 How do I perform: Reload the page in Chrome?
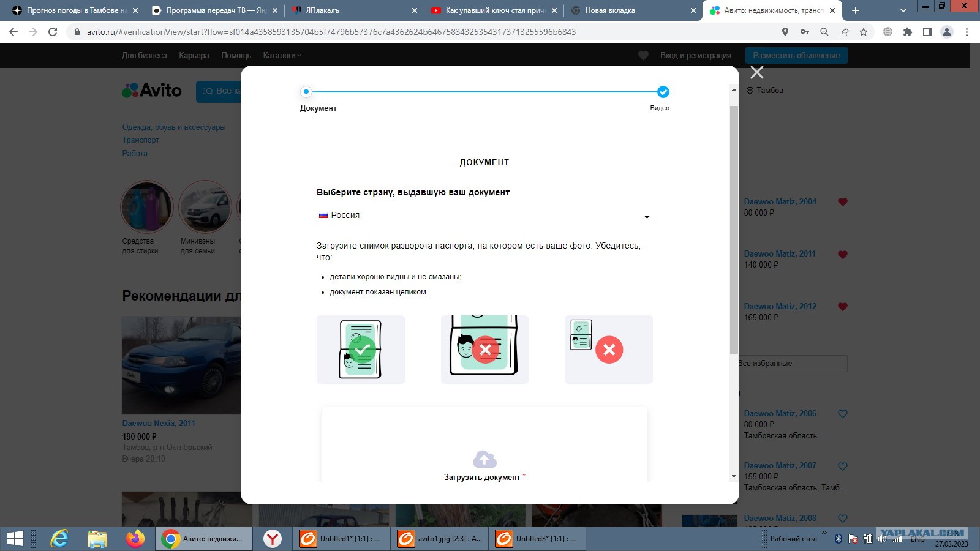coord(53,32)
